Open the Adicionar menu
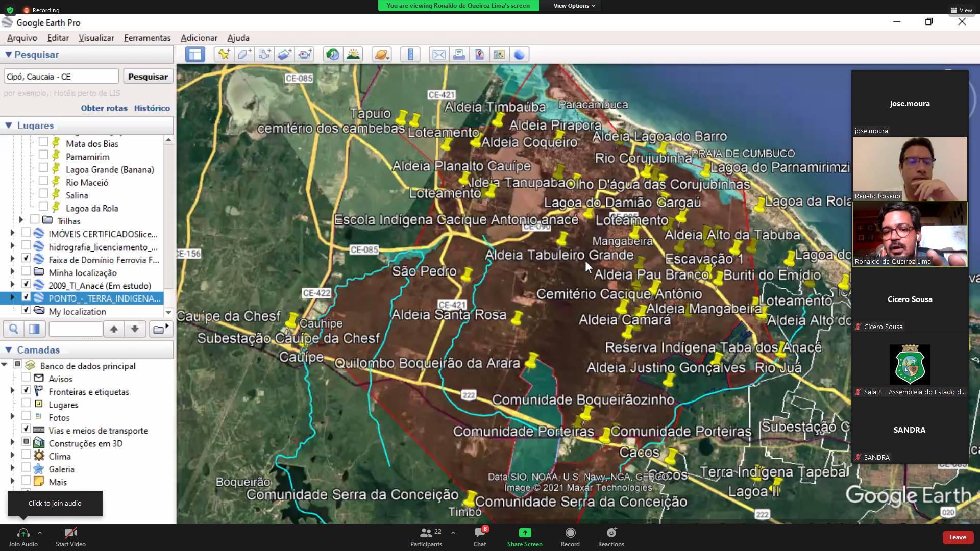 click(199, 38)
